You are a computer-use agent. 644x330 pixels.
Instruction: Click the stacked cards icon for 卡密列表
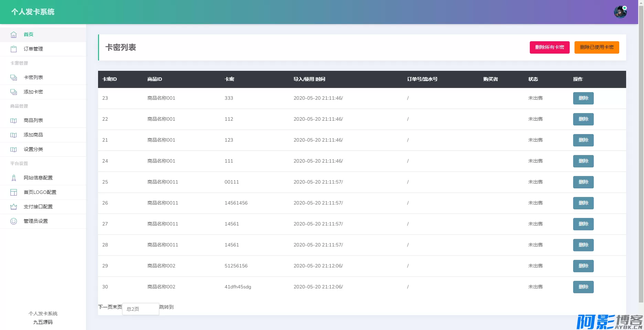coord(13,78)
